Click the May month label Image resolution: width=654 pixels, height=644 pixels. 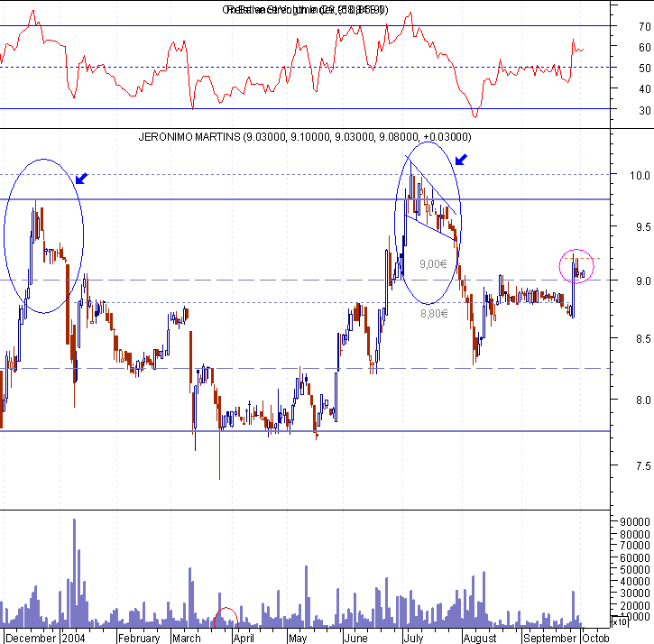[298, 639]
